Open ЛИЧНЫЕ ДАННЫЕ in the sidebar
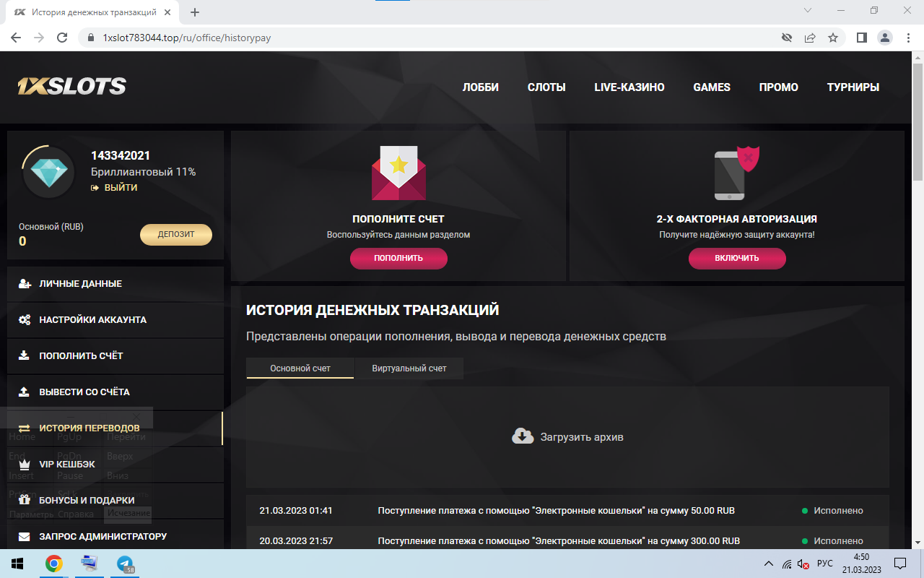The width and height of the screenshot is (924, 578). (x=115, y=284)
